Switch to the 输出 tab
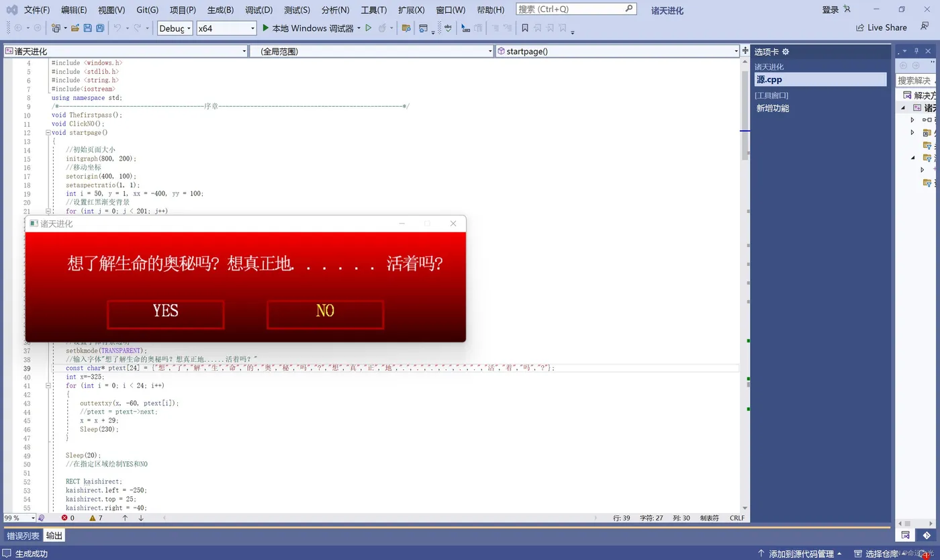This screenshot has height=560, width=940. (x=54, y=536)
